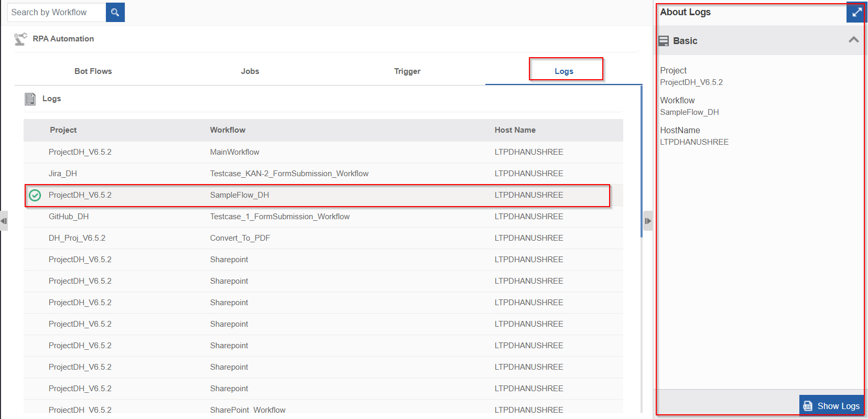Screen dimensions: 868x419
Task: Click LTPDHANUSHREE value in Basic panel
Action: coord(694,142)
